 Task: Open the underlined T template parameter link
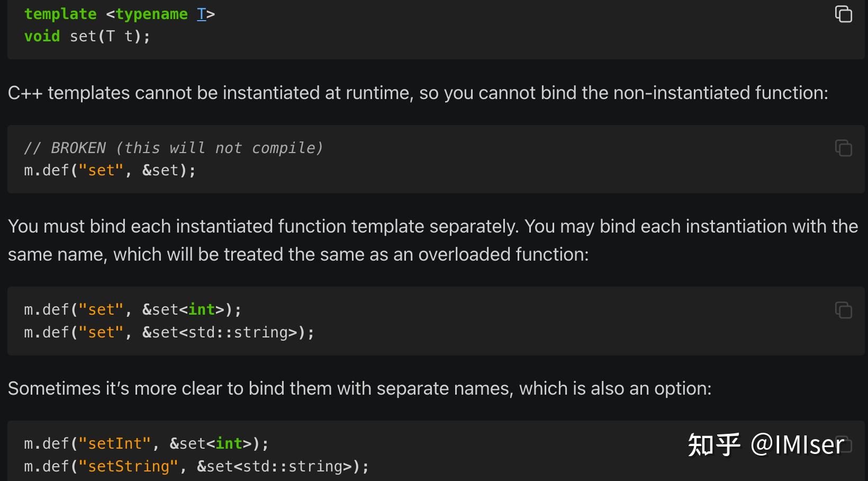[x=201, y=14]
